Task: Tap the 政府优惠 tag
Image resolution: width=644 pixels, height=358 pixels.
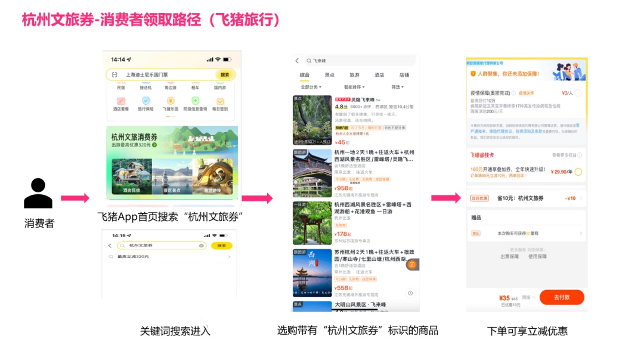Action: [479, 198]
